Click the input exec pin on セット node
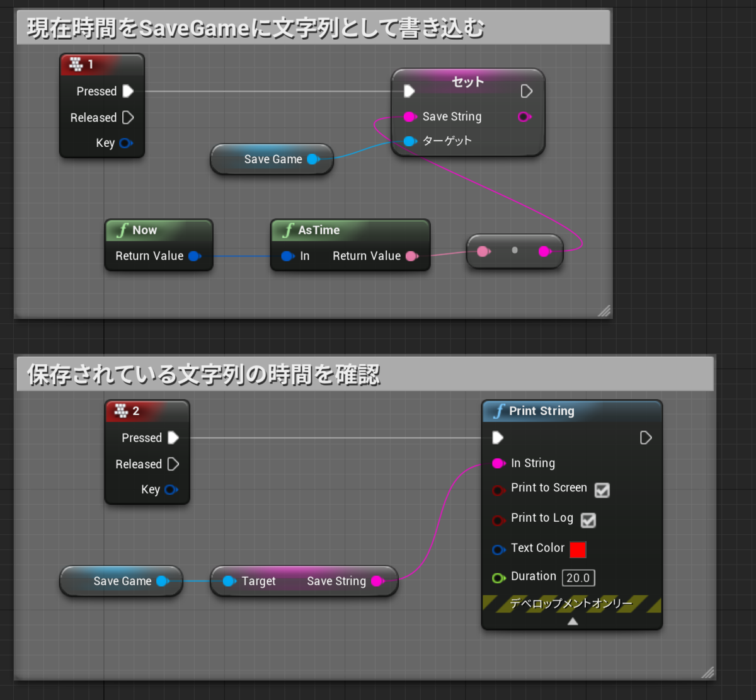This screenshot has height=700, width=756. click(409, 91)
